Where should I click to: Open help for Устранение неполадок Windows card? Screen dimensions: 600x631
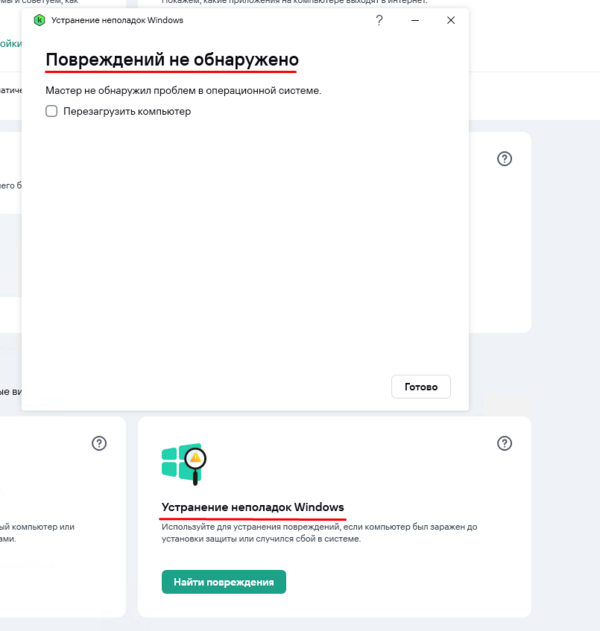(x=504, y=443)
